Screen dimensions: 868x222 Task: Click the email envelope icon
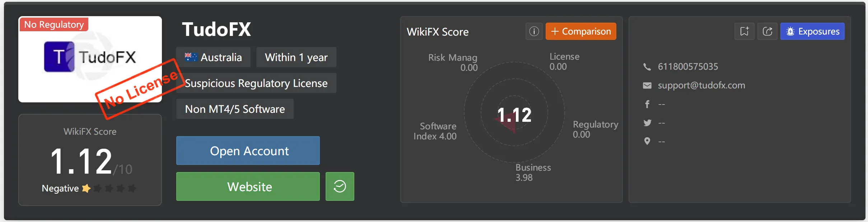(x=647, y=85)
